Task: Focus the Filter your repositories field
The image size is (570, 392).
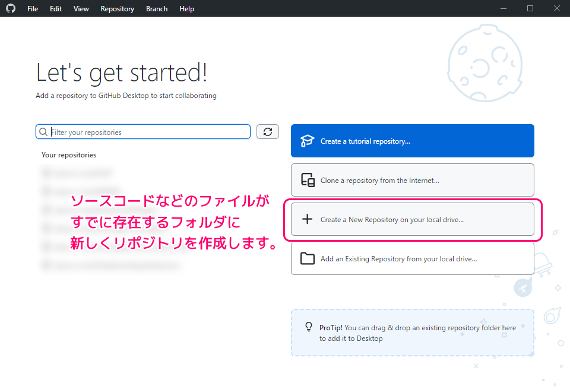Action: point(143,132)
